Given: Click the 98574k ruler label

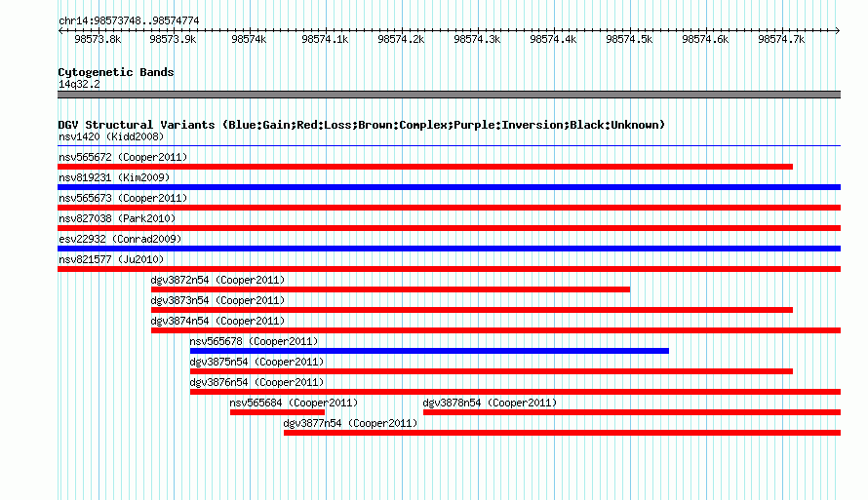Looking at the screenshot, I should (249, 39).
